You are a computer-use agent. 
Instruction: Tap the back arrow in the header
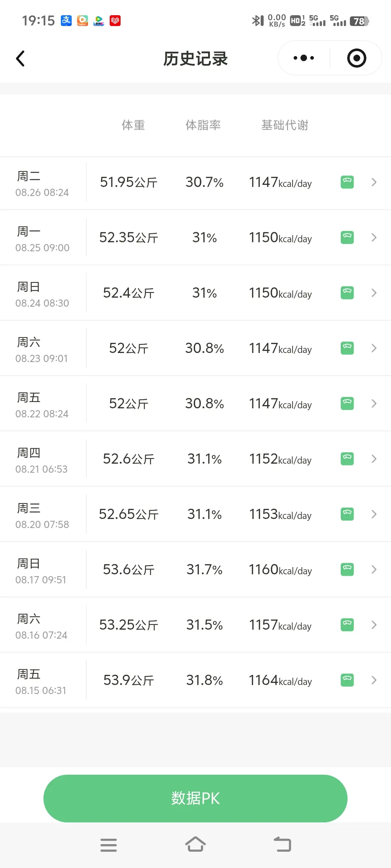click(20, 58)
